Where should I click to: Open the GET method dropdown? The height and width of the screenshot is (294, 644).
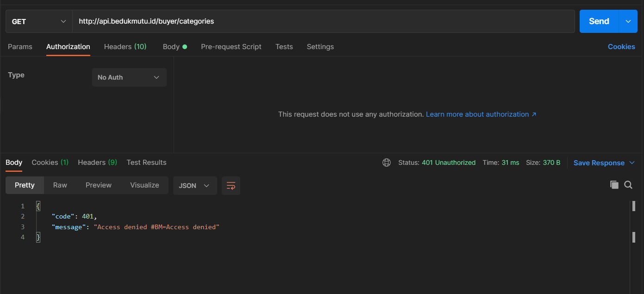pos(39,21)
